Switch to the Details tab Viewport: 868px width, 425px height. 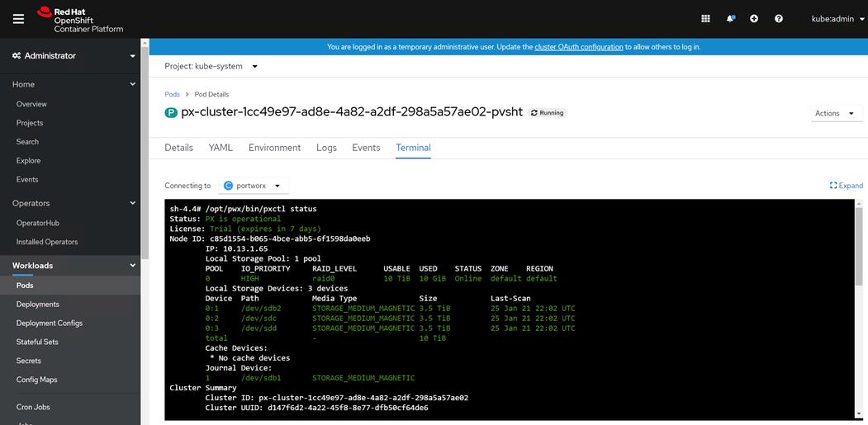click(x=179, y=148)
